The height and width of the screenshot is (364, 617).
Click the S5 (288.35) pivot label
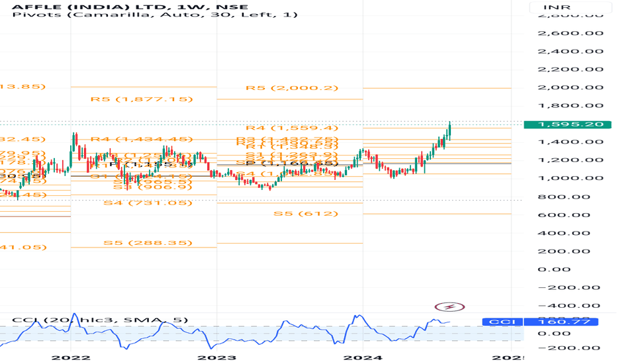coord(148,243)
